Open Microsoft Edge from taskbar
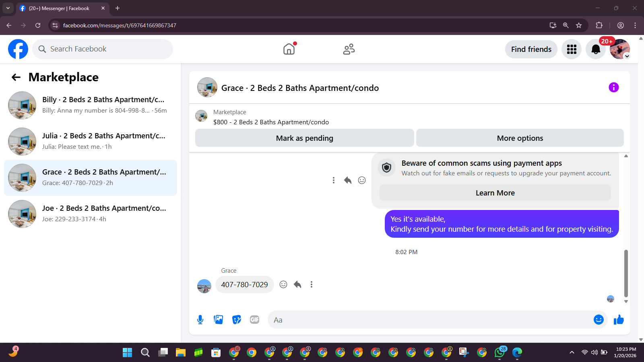This screenshot has width=644, height=362. tap(517, 352)
